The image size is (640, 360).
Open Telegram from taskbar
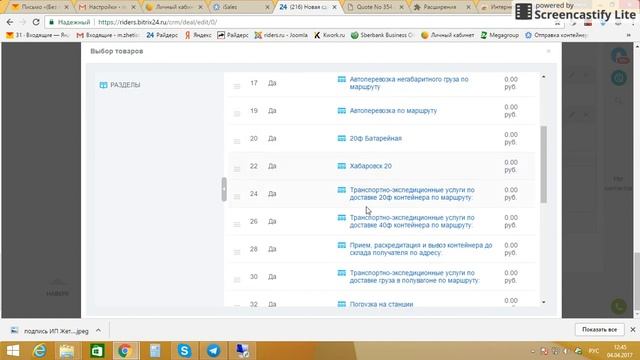(x=213, y=351)
